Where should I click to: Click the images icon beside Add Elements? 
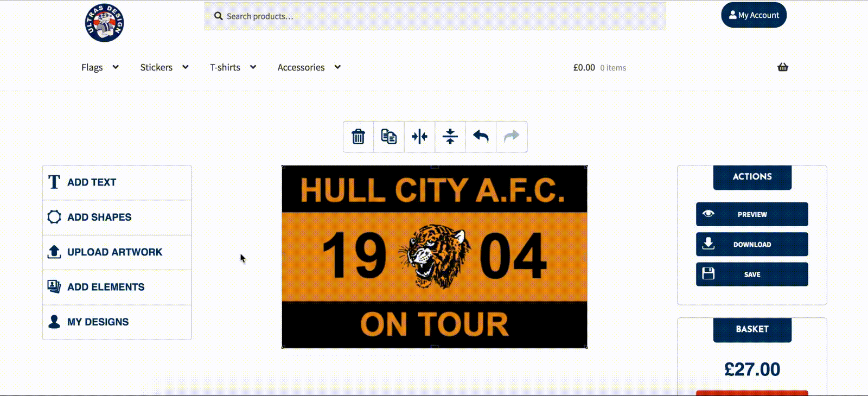(54, 286)
